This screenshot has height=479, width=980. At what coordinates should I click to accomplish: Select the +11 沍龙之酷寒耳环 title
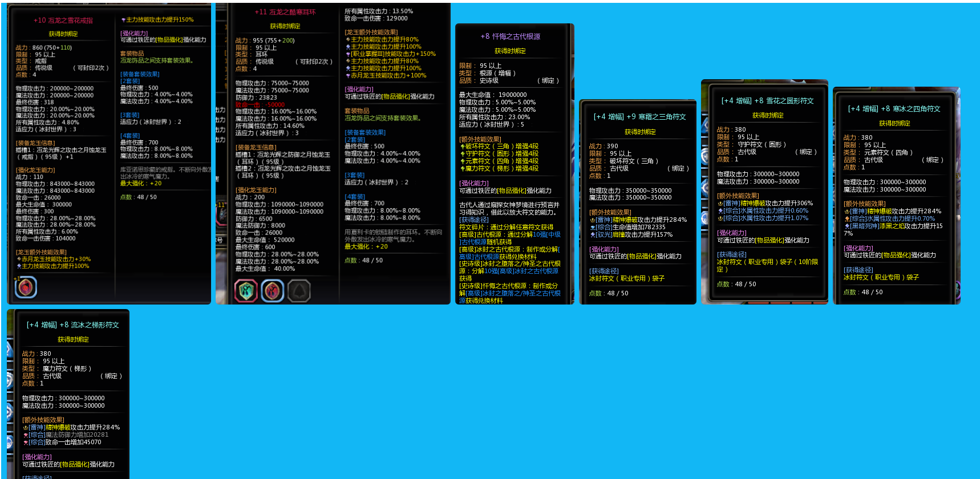[285, 12]
